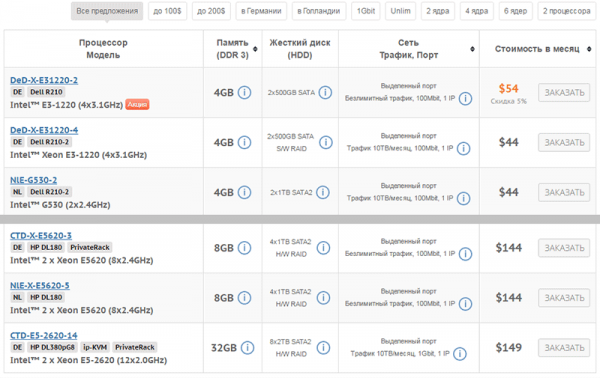Viewport: 600px width, 378px height.
Task: Sort table by Сеть Трафик, Порт arrows
Action: pos(473,49)
